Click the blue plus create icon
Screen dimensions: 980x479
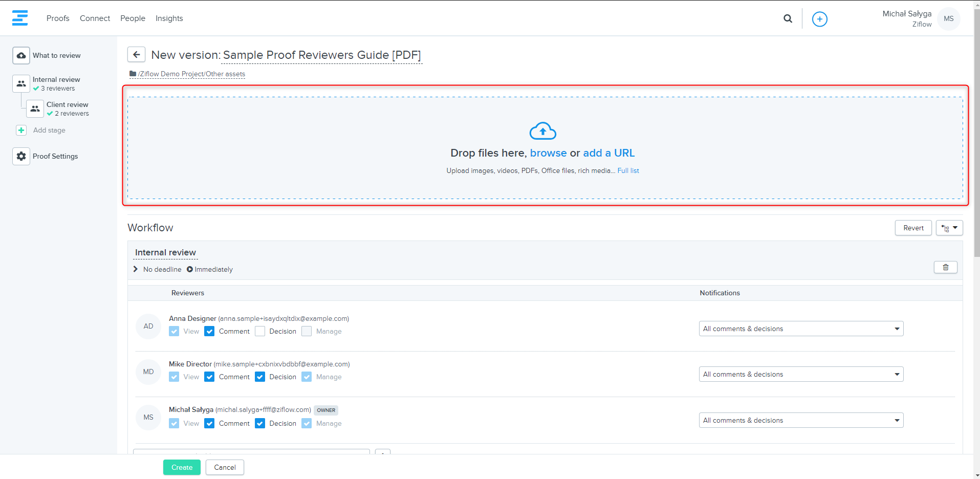click(819, 19)
